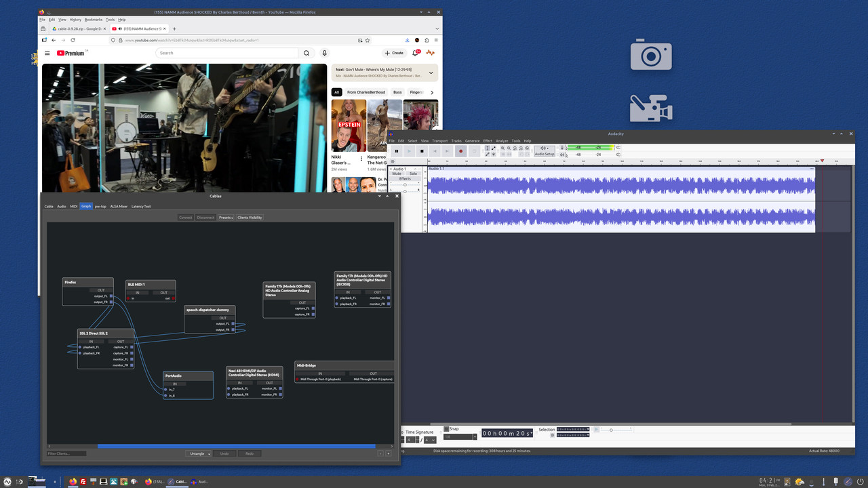Open selection toolbar gear settings
The height and width of the screenshot is (488, 868).
point(552,435)
